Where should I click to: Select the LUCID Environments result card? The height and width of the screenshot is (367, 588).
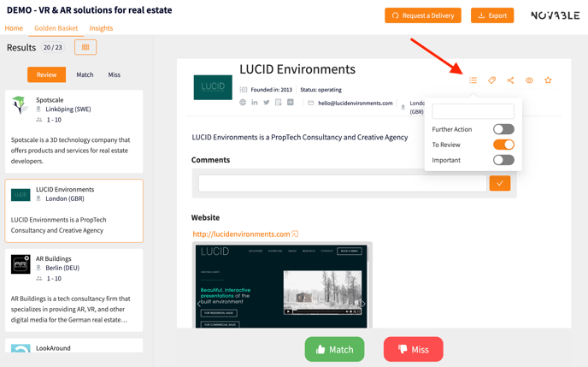pos(73,211)
